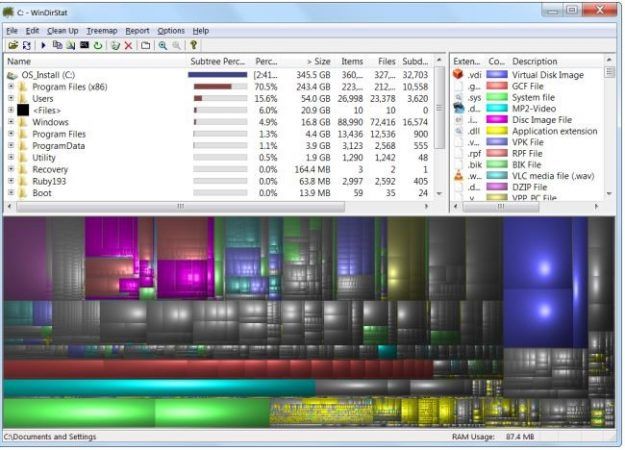Click the Refresh All toolbar icon
Screen dimensions: 625x450
pyautogui.click(x=26, y=45)
